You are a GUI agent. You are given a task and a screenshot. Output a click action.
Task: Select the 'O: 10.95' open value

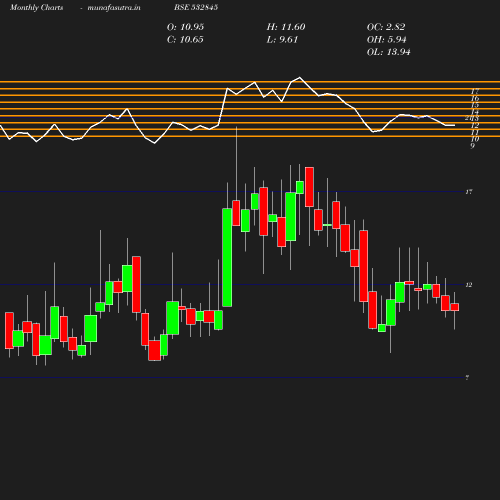point(185,27)
